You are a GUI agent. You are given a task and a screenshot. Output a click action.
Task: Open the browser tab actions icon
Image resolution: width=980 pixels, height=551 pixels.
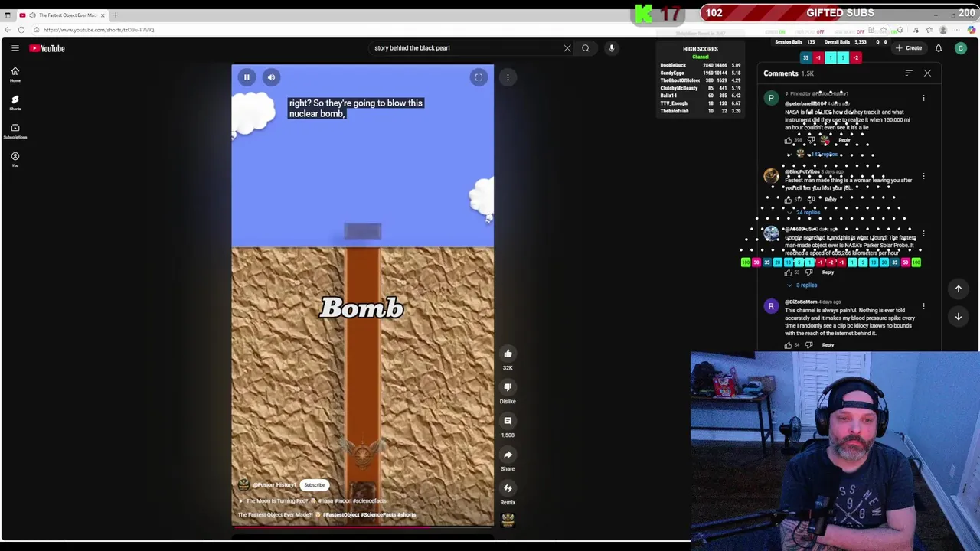point(8,15)
